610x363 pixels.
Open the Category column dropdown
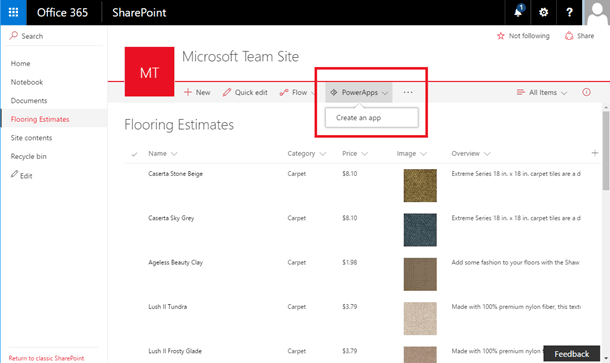click(x=323, y=154)
